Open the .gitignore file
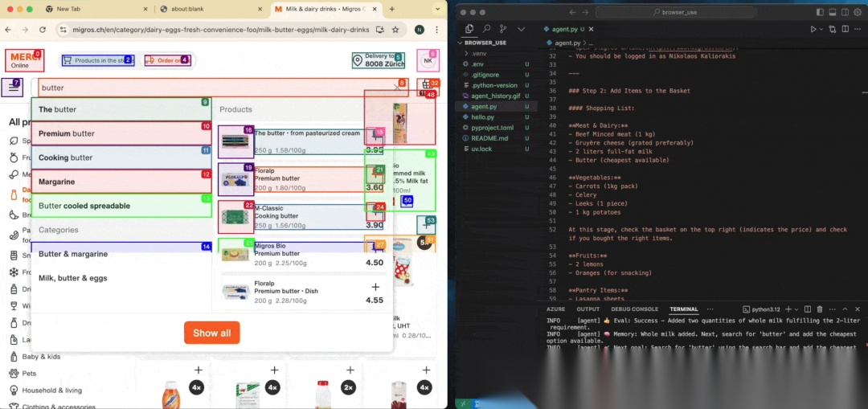This screenshot has height=409, width=868. coord(485,75)
